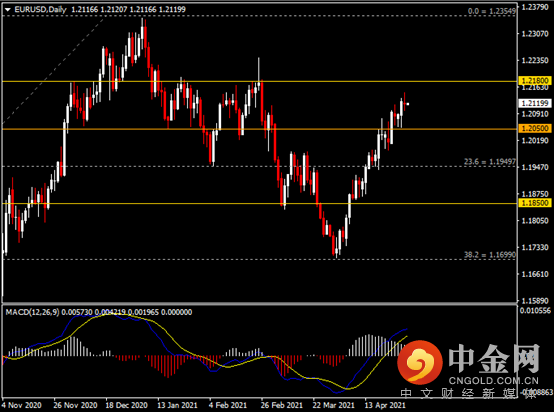Select the 4 Nov 2020 date marker
This screenshot has width=554, height=412.
22,405
